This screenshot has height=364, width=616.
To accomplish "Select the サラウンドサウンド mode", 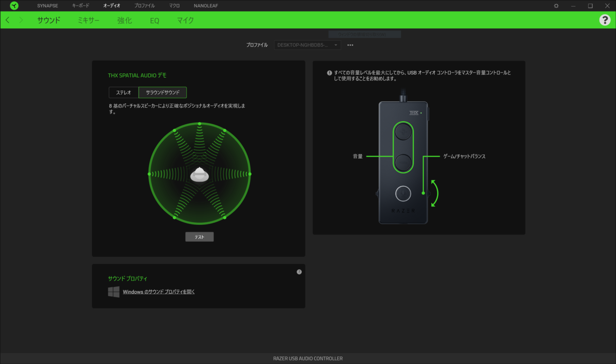I will [163, 92].
